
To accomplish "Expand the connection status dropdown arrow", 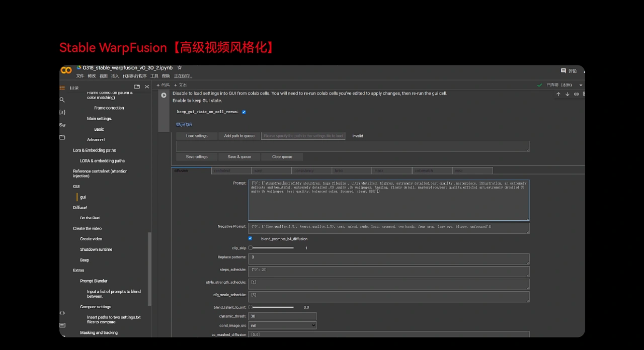I will pyautogui.click(x=581, y=85).
